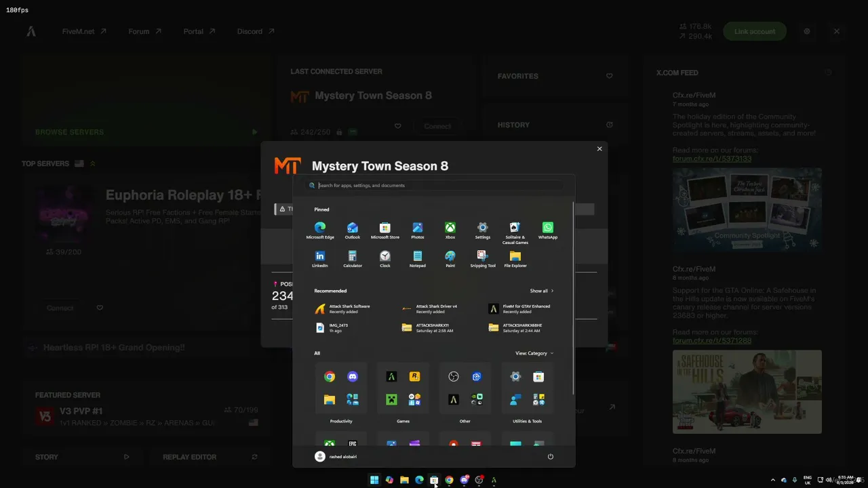Open Story mode in FiveM
Viewport: 868px width, 488px height.
[82, 457]
